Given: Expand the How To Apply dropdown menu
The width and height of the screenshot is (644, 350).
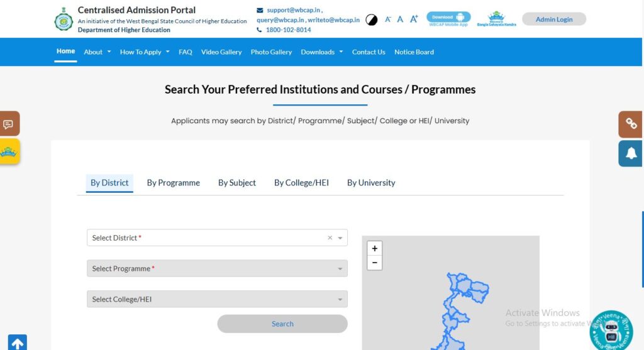Looking at the screenshot, I should pyautogui.click(x=145, y=52).
